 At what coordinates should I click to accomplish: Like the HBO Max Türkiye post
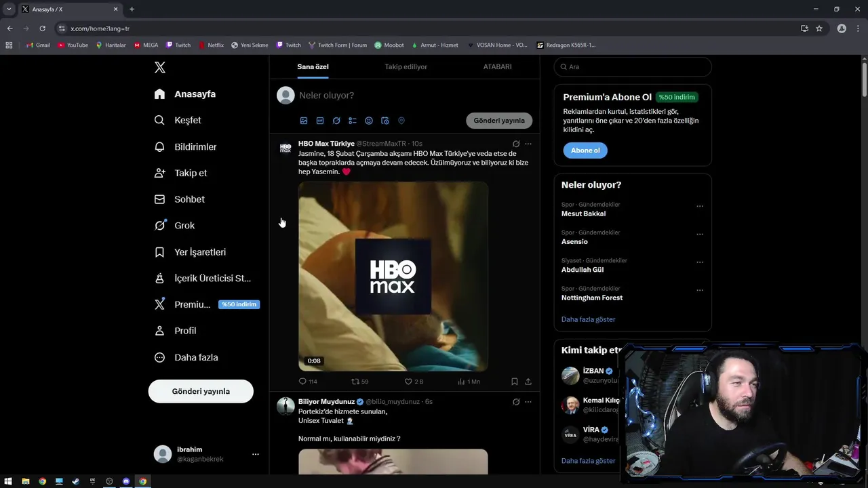414,382
